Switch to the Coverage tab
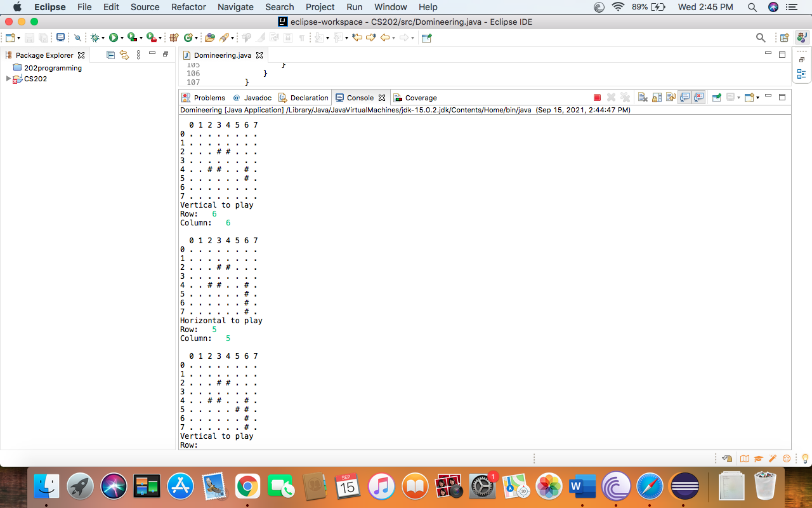 point(415,98)
